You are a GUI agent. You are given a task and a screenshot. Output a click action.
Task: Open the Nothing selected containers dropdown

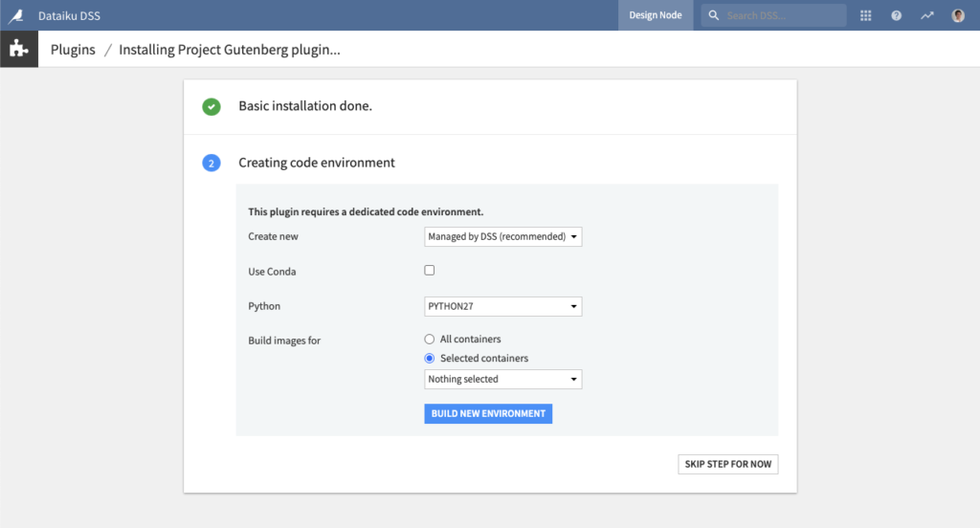coord(503,380)
